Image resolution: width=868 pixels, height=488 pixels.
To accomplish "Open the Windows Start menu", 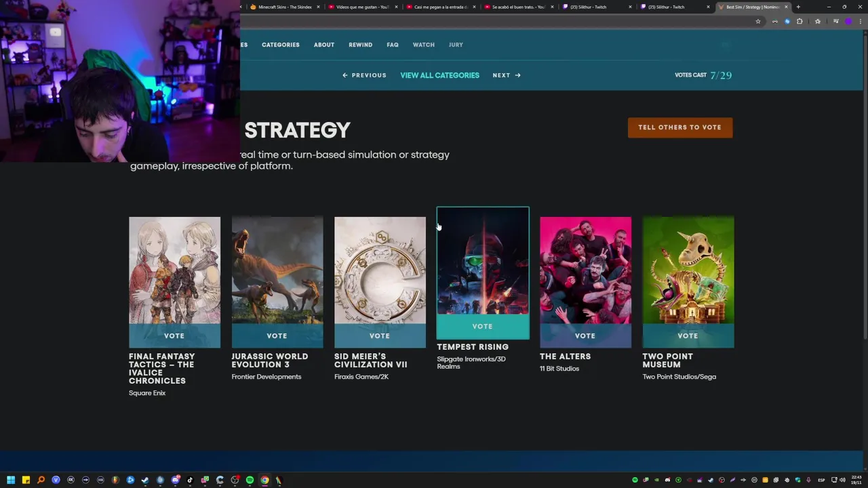I will tap(11, 480).
